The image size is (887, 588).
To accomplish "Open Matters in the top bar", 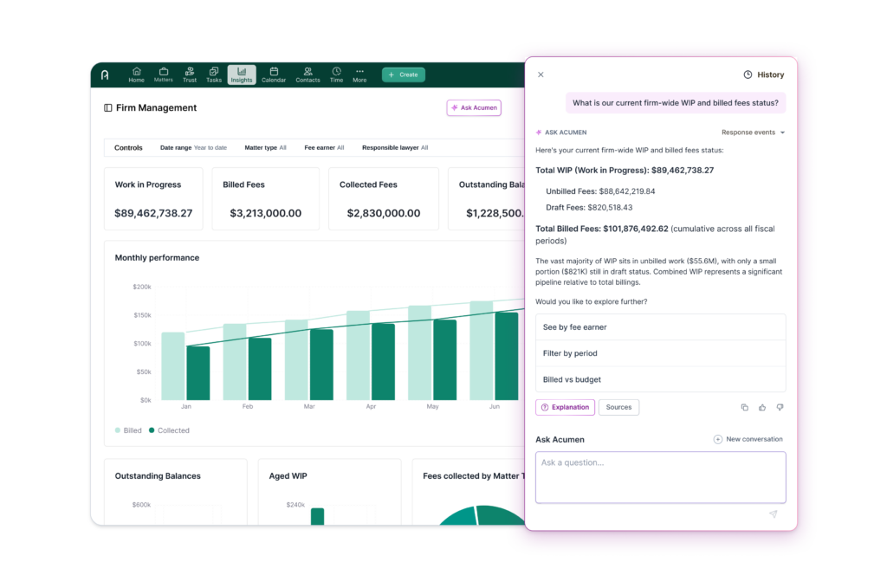I will (164, 74).
